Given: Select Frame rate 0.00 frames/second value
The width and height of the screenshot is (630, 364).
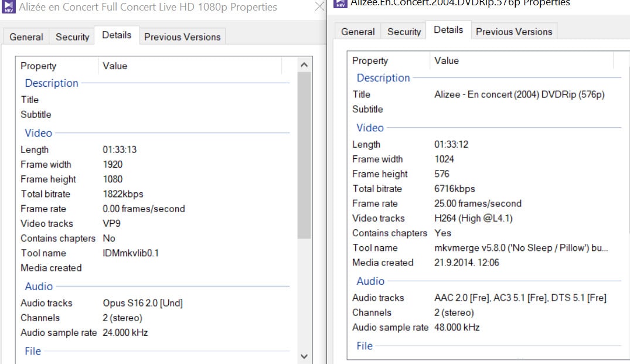Looking at the screenshot, I should (144, 209).
